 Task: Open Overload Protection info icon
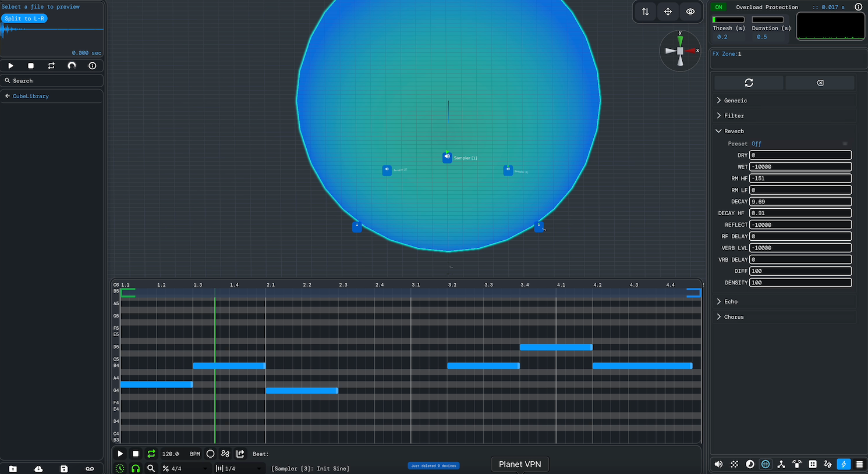[x=858, y=7]
